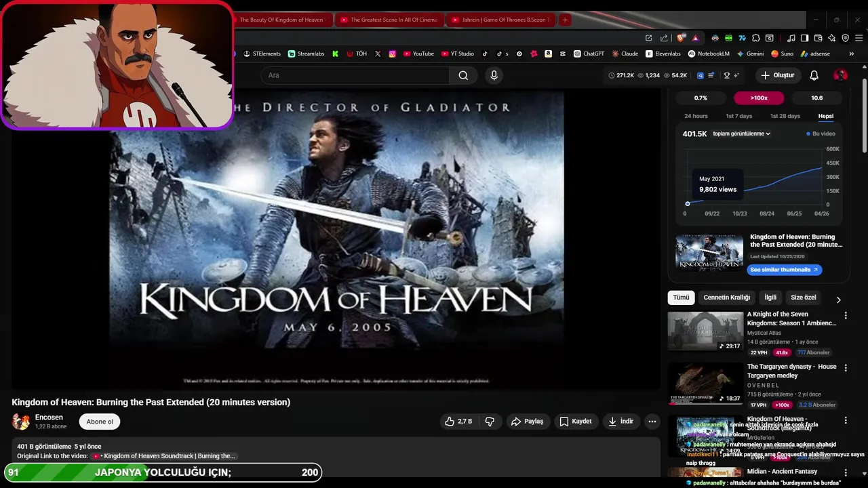
Task: Like the video with thumbs up
Action: [x=458, y=422]
